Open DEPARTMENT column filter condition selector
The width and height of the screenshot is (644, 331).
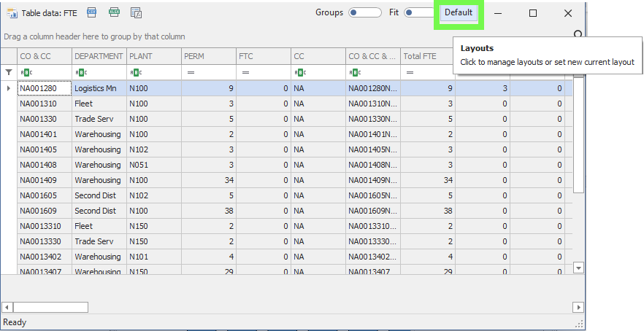(x=81, y=72)
